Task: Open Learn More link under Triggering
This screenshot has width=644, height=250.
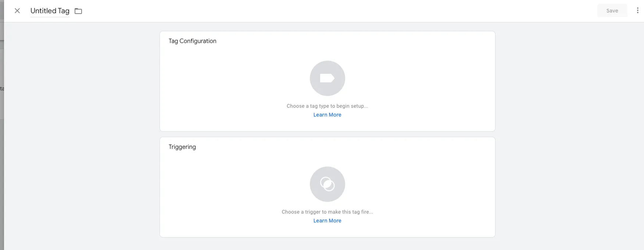Action: [x=327, y=221]
